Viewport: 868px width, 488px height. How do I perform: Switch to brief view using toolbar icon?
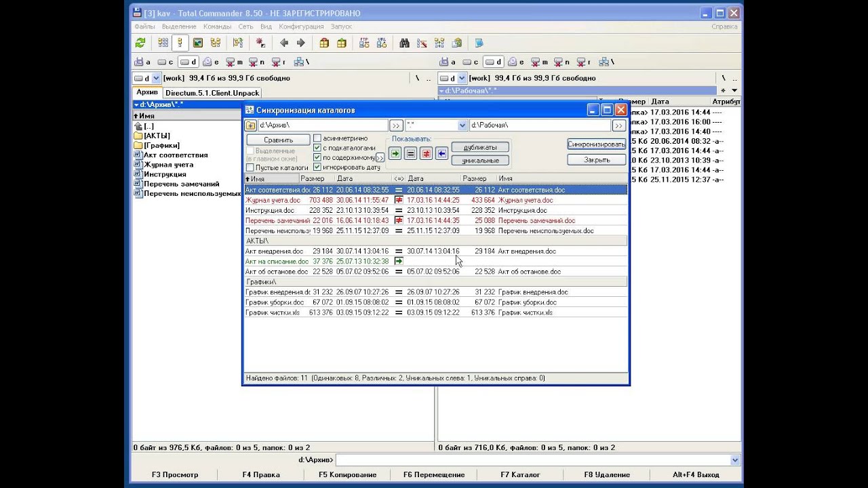point(163,43)
